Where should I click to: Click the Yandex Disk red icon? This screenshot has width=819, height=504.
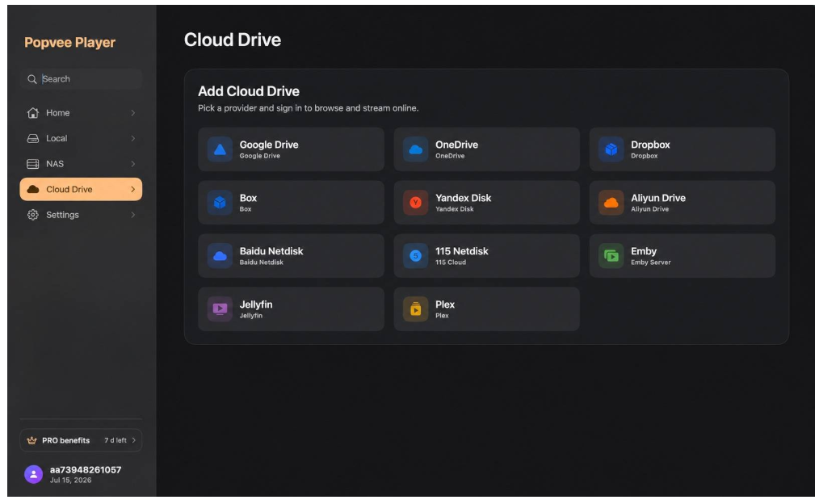pos(415,203)
